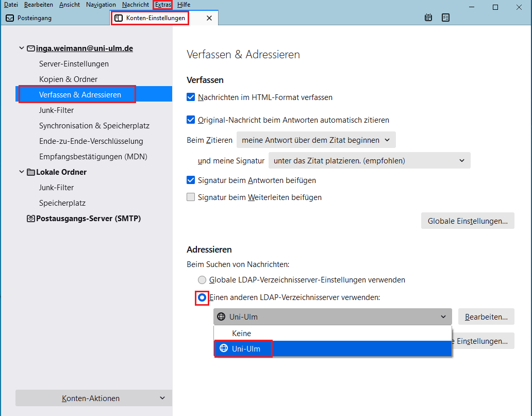Open the tasks icon in tab bar
This screenshot has width=532, height=416.
(446, 18)
